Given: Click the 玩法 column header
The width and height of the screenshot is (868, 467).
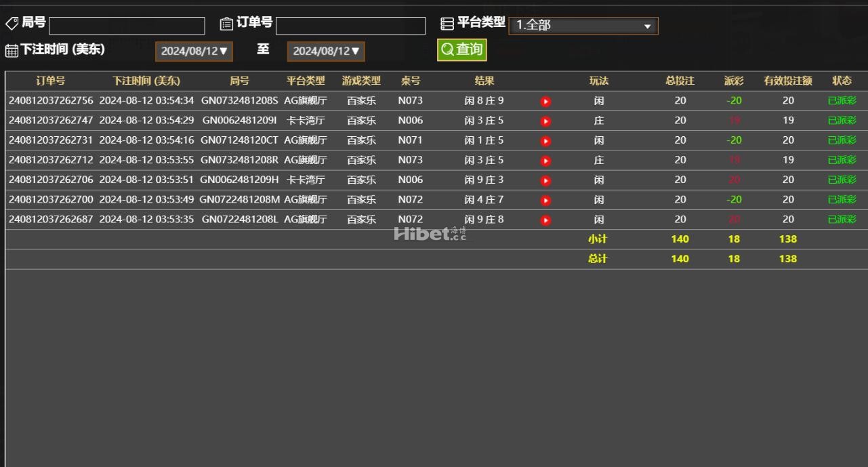Looking at the screenshot, I should click(x=599, y=81).
